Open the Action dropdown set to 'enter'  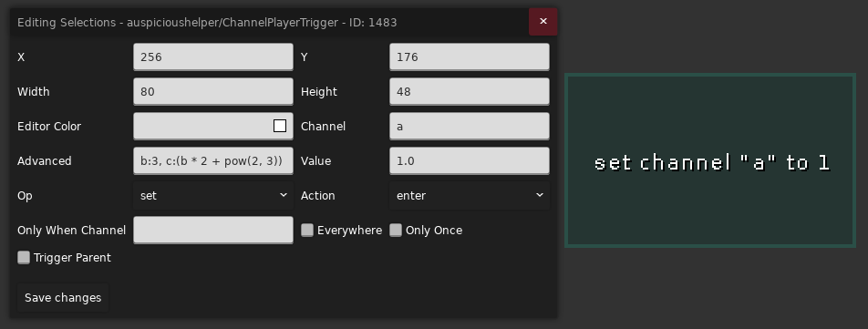click(x=470, y=196)
